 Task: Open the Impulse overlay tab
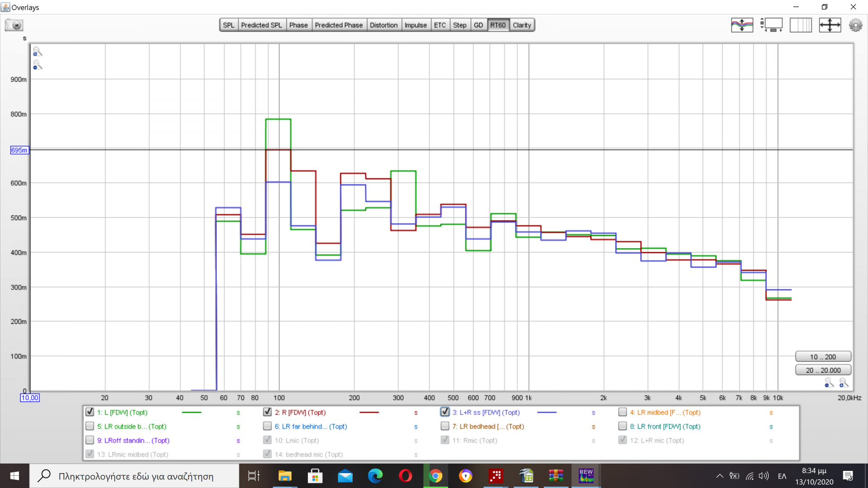[x=415, y=25]
